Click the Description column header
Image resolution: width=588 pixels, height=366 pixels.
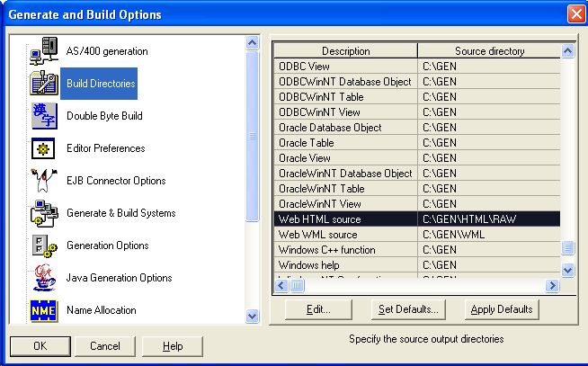346,50
